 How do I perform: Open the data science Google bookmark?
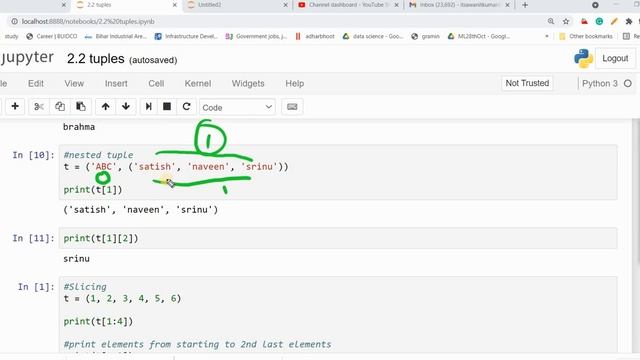pos(372,36)
